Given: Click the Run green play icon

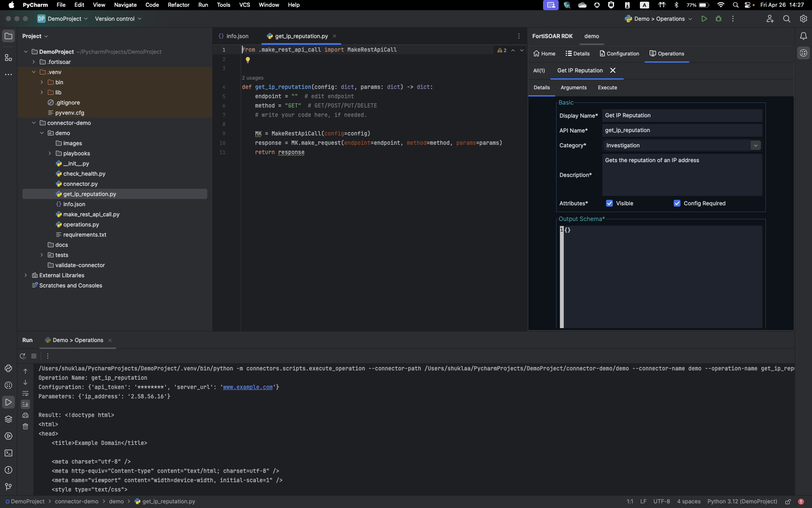Looking at the screenshot, I should click(704, 19).
